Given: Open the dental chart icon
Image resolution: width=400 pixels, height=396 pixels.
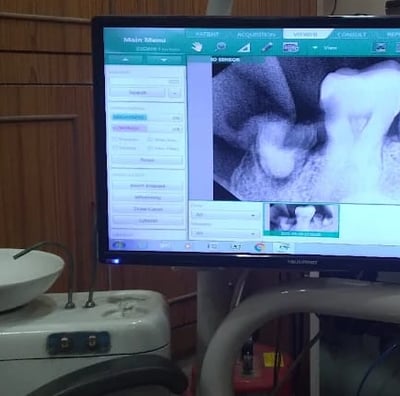Looking at the screenshot, I should coord(291,47).
